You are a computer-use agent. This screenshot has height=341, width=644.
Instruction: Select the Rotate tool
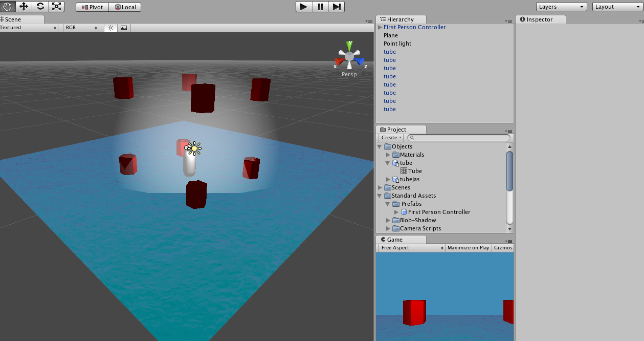click(x=39, y=7)
